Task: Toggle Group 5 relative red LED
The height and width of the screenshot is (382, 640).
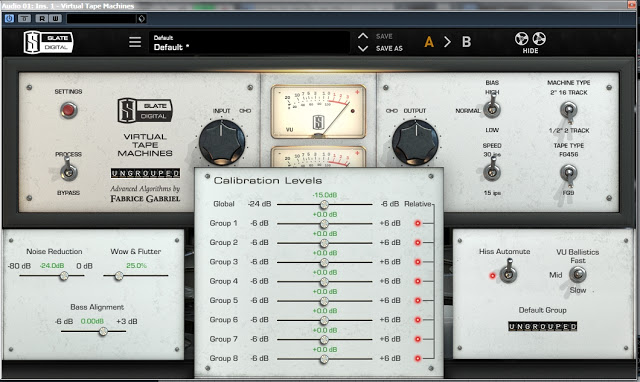Action: [x=418, y=300]
